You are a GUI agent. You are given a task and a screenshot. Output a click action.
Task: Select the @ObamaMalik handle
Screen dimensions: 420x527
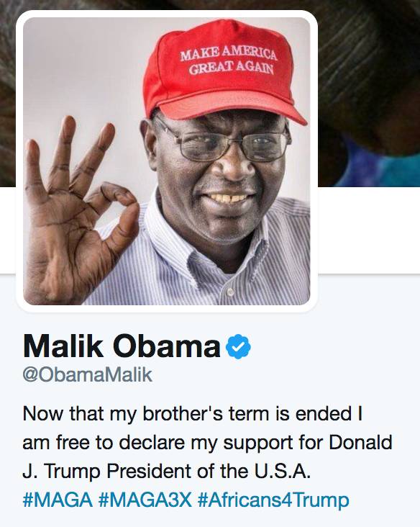click(87, 375)
